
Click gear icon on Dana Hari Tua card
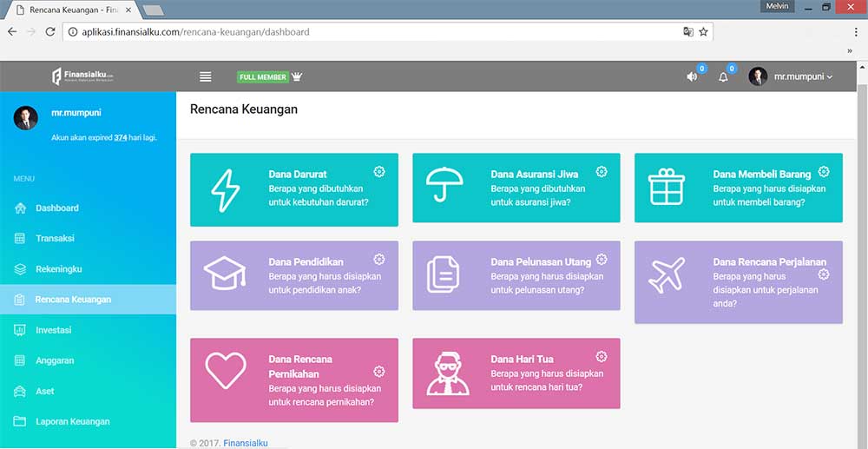602,357
